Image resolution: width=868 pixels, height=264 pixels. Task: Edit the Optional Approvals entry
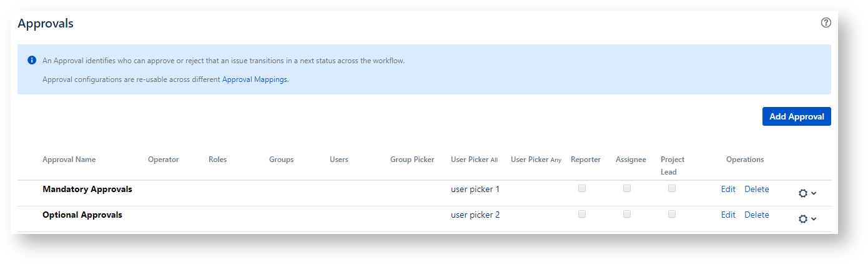click(x=728, y=215)
